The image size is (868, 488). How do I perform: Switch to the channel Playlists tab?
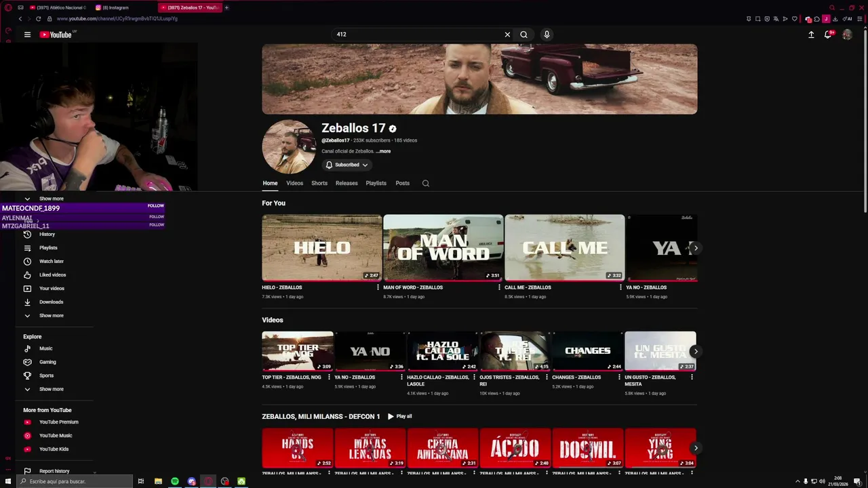(376, 183)
